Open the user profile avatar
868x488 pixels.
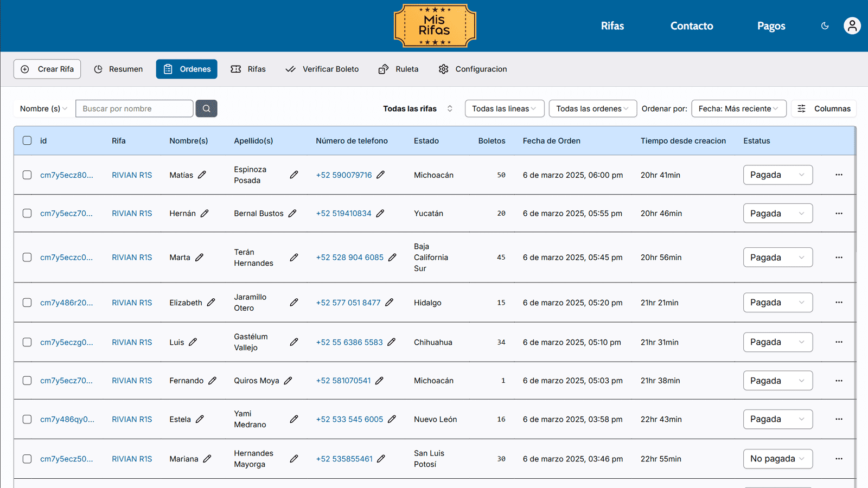pos(852,25)
